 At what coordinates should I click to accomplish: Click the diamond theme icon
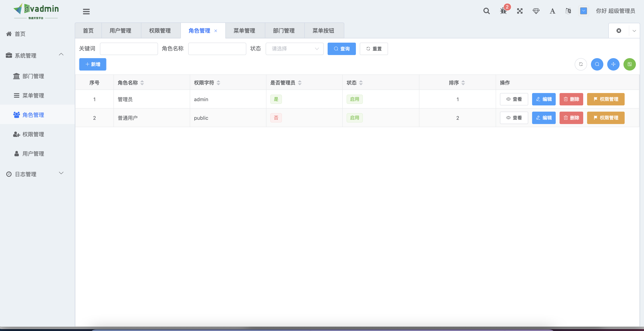click(x=536, y=11)
